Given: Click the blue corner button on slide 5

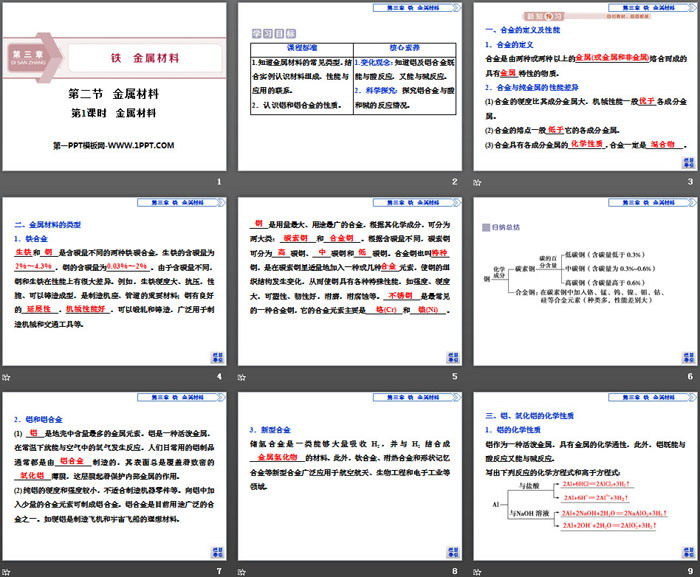Looking at the screenshot, I should [x=452, y=357].
